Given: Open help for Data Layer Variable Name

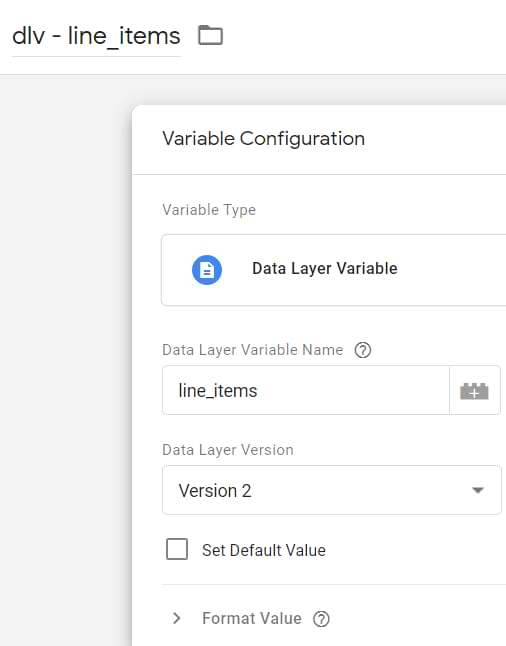Looking at the screenshot, I should [363, 350].
